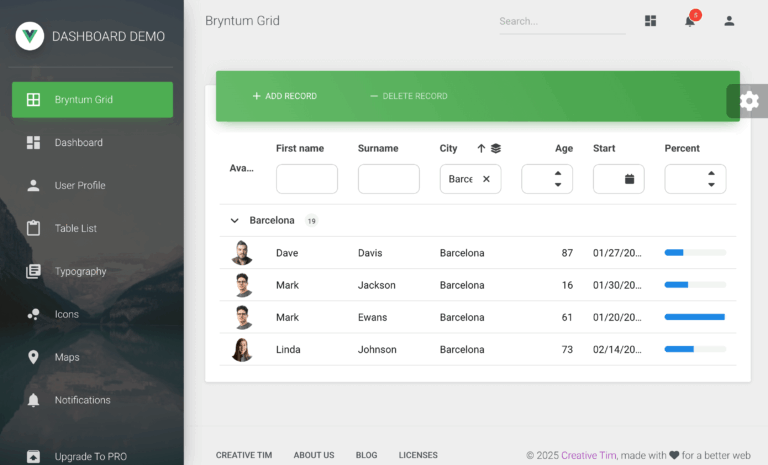Open the settings gear on right edge

[x=748, y=101]
